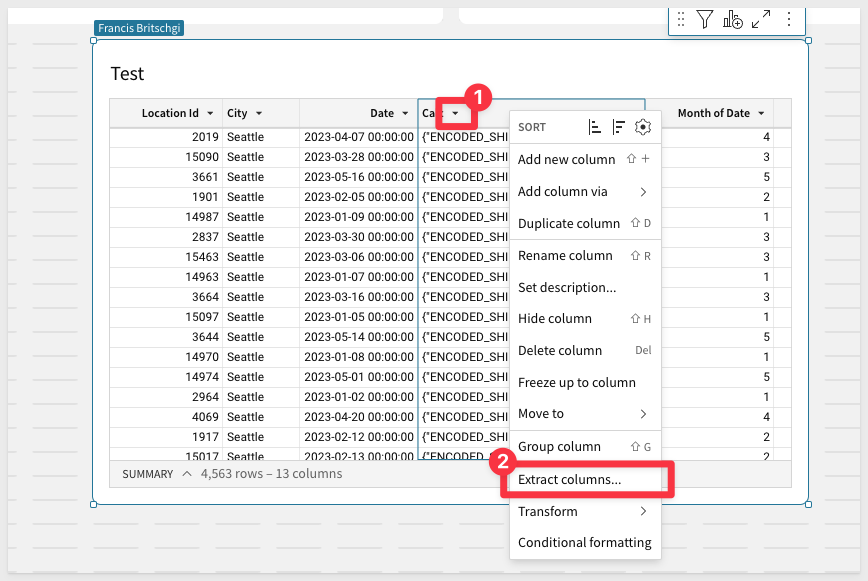This screenshot has height=581, width=868.
Task: Select Conditional formatting option
Action: point(584,543)
